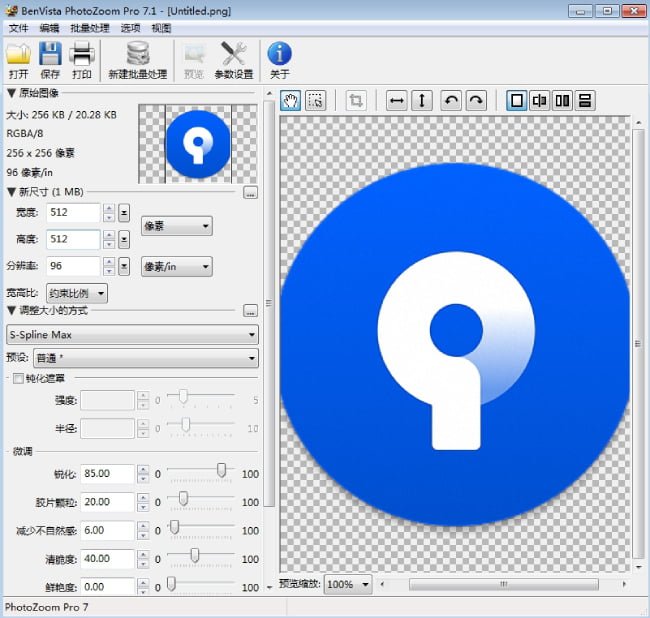650x618 pixels.
Task: Rotate the image clockwise
Action: [x=476, y=100]
